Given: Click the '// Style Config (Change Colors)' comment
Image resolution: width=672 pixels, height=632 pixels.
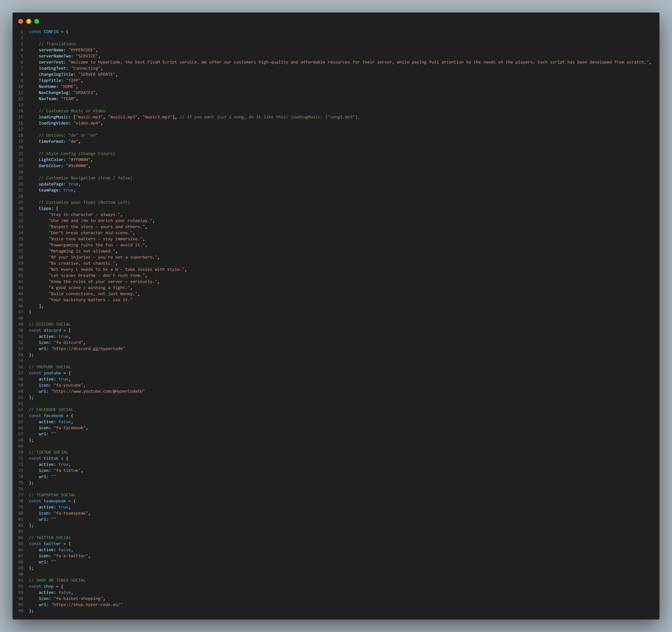Looking at the screenshot, I should pos(77,154).
